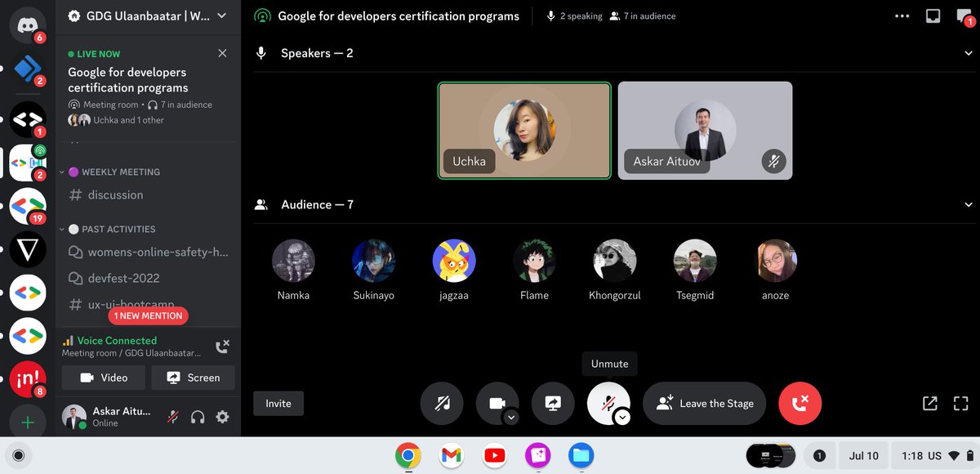Viewport: 980px width, 474px height.
Task: Dismiss the Live Now stage banner
Action: 222,53
